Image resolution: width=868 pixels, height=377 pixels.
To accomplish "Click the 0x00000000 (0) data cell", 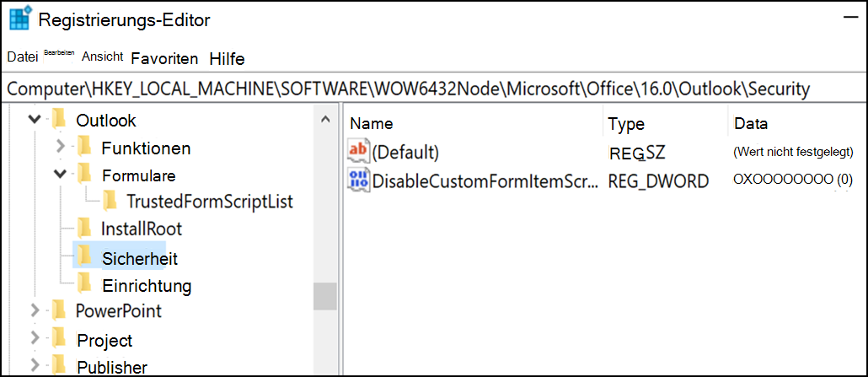I will pyautogui.click(x=793, y=180).
